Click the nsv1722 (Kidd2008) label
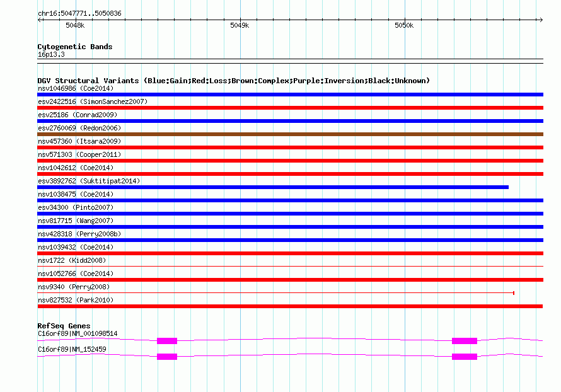The image size is (561, 392). click(72, 260)
